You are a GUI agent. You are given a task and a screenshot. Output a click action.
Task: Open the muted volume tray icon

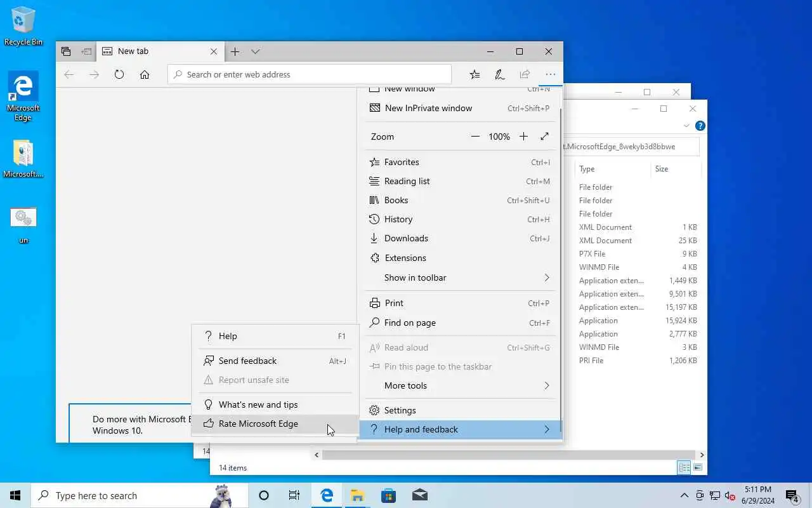click(x=730, y=495)
